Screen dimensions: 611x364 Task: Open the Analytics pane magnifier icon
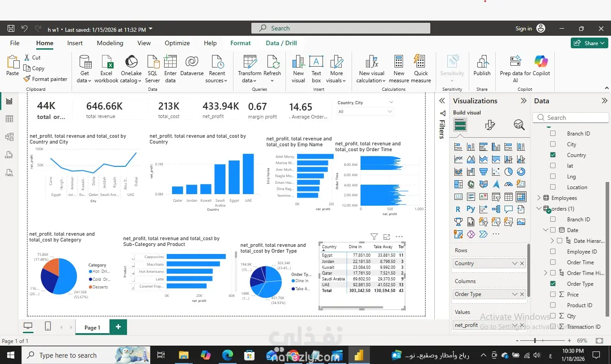point(519,125)
